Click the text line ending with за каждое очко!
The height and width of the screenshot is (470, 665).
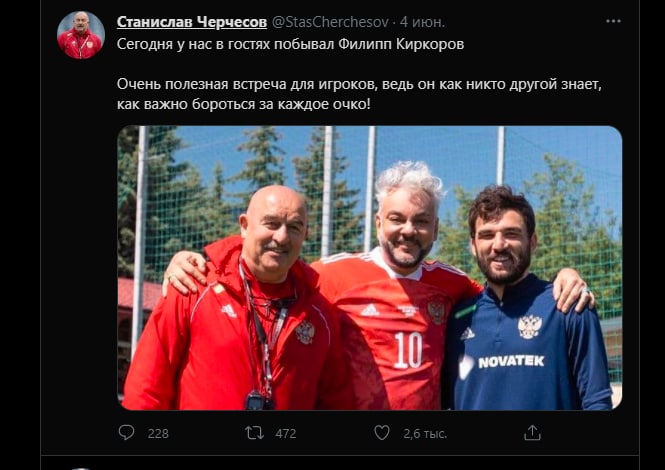tap(243, 104)
